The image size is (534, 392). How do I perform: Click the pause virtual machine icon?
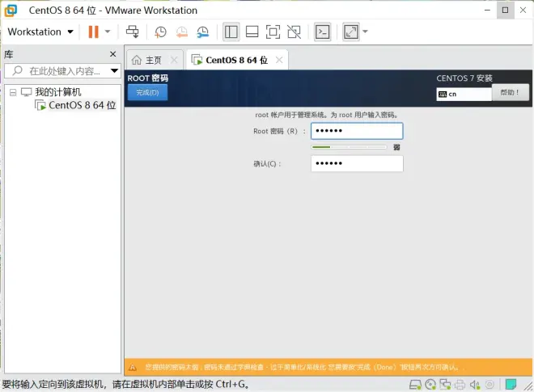pyautogui.click(x=93, y=32)
